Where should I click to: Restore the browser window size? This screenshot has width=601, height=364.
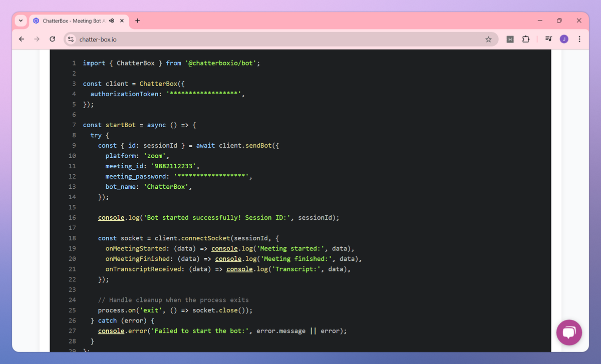point(559,21)
